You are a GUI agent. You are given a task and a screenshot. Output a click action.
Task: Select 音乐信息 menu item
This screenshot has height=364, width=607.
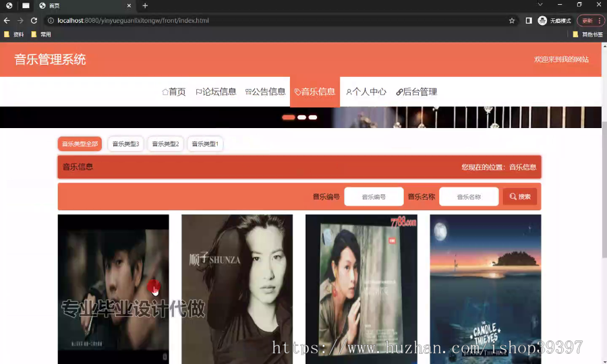click(315, 92)
